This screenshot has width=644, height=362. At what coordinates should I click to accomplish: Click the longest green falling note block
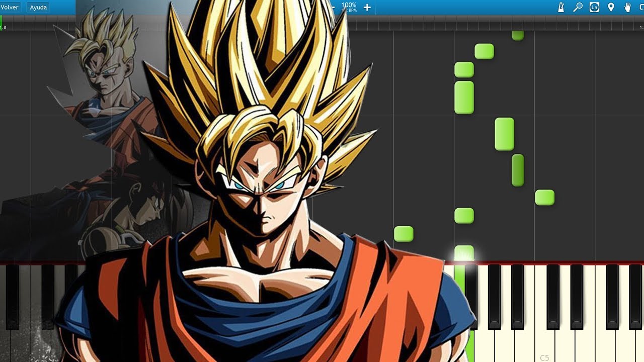tap(464, 98)
